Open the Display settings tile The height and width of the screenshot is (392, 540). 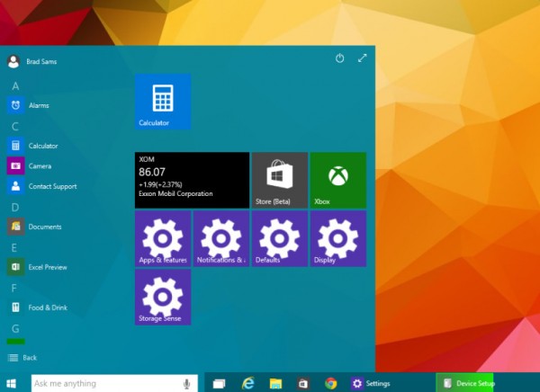pyautogui.click(x=337, y=239)
